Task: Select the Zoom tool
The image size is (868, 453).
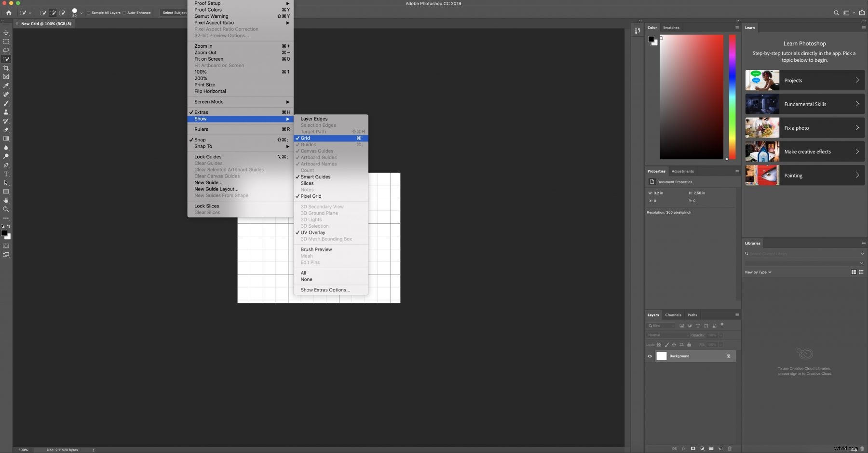Action: pyautogui.click(x=6, y=209)
